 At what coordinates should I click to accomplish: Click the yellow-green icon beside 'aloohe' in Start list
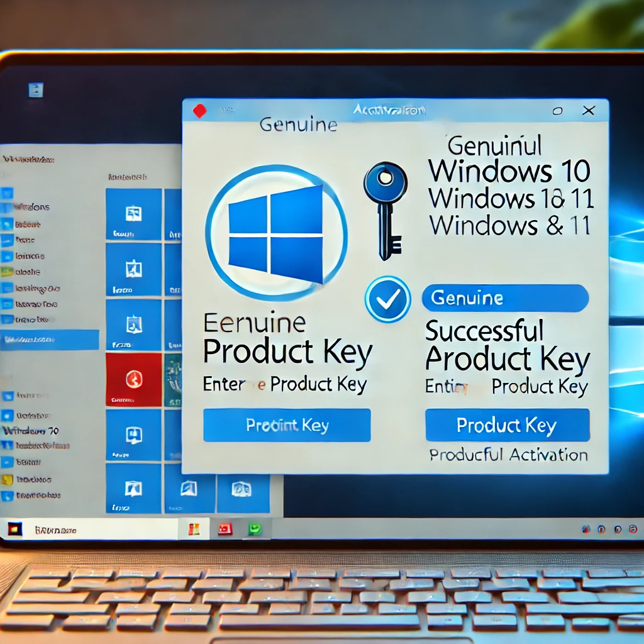pyautogui.click(x=6, y=272)
